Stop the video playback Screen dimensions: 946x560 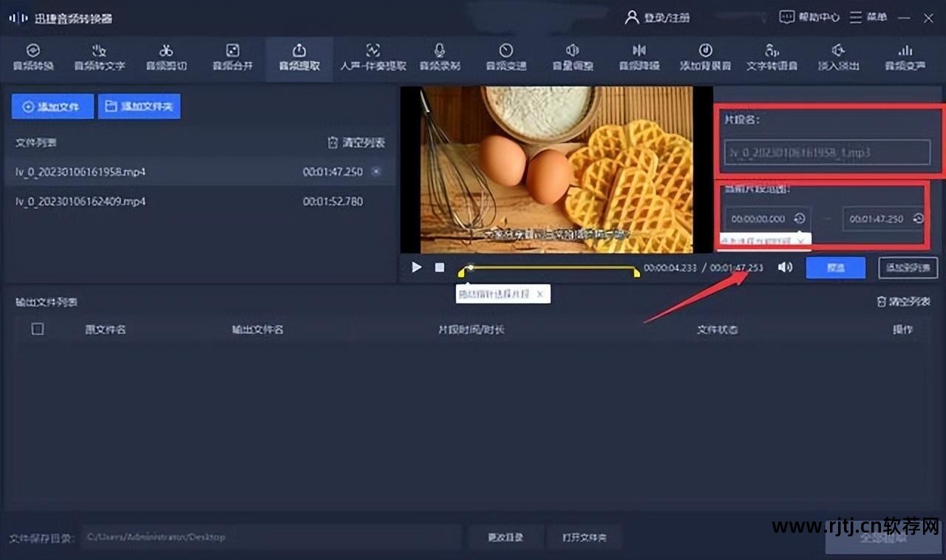point(440,267)
